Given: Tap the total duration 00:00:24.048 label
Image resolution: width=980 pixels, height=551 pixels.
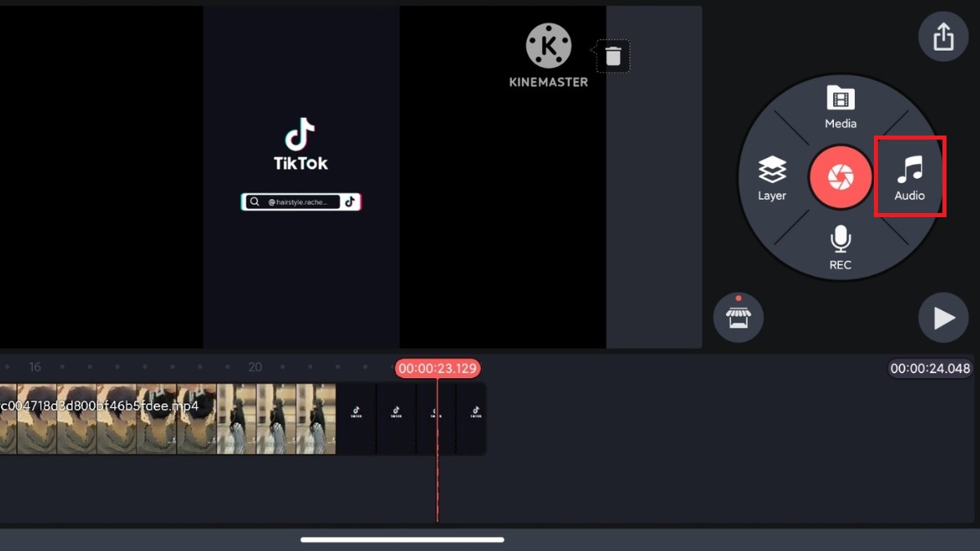Looking at the screenshot, I should click(x=930, y=368).
